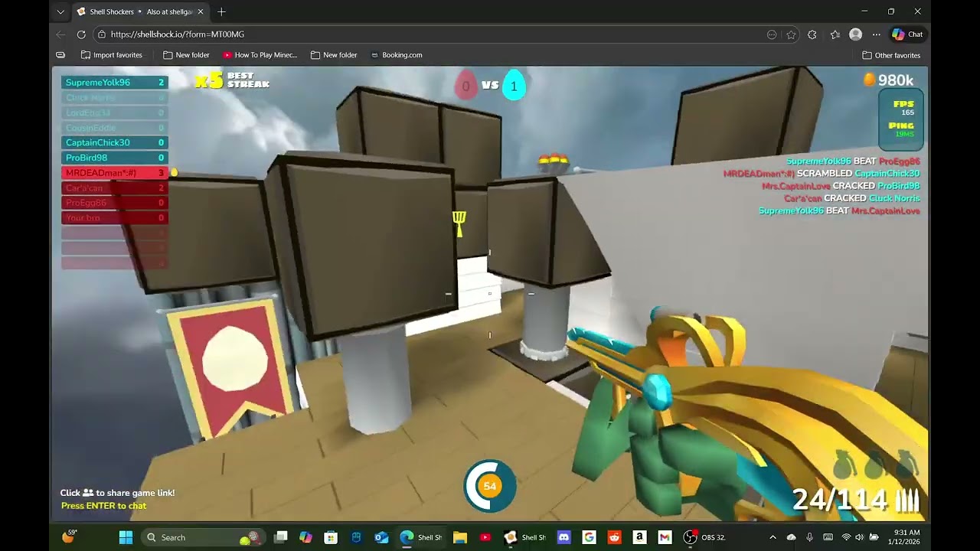The width and height of the screenshot is (980, 551).
Task: Open Copilot Chat in the toolbar
Action: [907, 34]
